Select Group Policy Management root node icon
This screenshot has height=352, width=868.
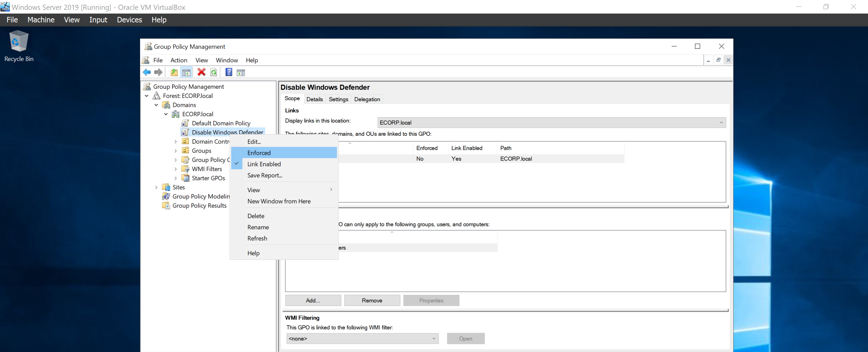147,86
